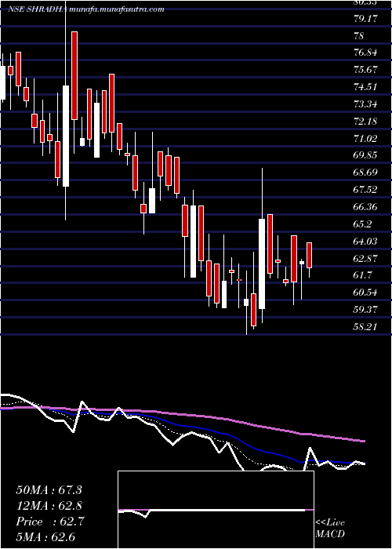This screenshot has height=549, width=392.
Task: Click the 61.7 price axis label
Action: point(362,275)
